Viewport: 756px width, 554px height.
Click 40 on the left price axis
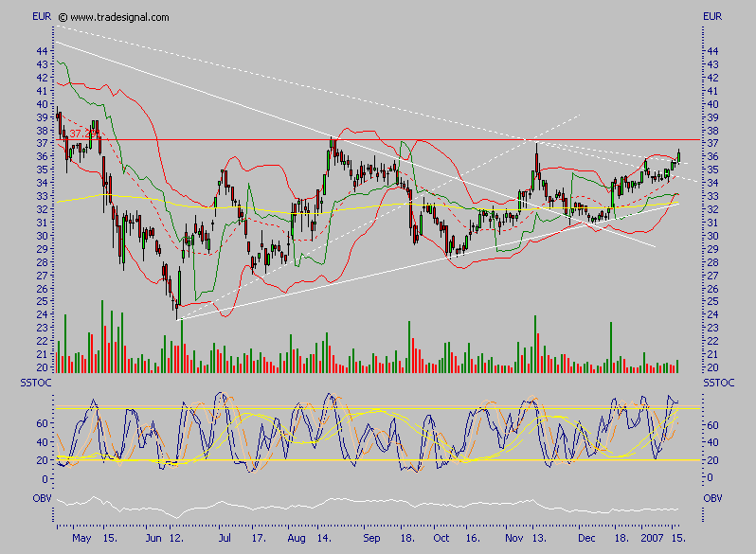click(x=42, y=104)
